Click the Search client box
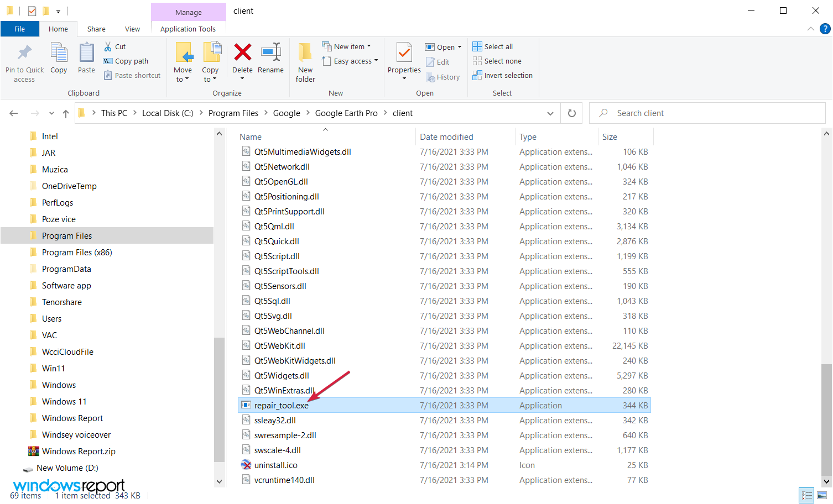This screenshot has height=504, width=833. (x=707, y=113)
